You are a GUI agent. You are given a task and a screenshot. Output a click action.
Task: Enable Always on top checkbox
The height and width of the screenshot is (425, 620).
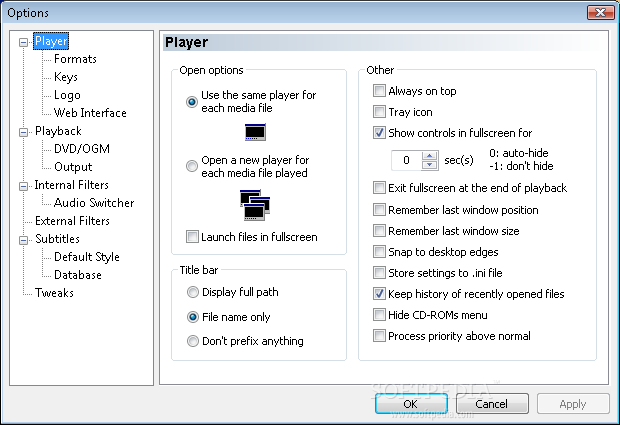pos(379,91)
